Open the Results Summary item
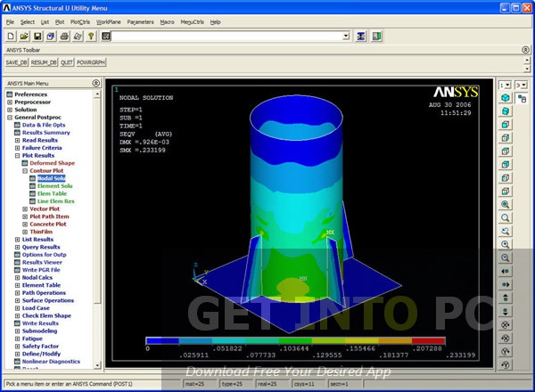The image size is (535, 392). click(46, 133)
